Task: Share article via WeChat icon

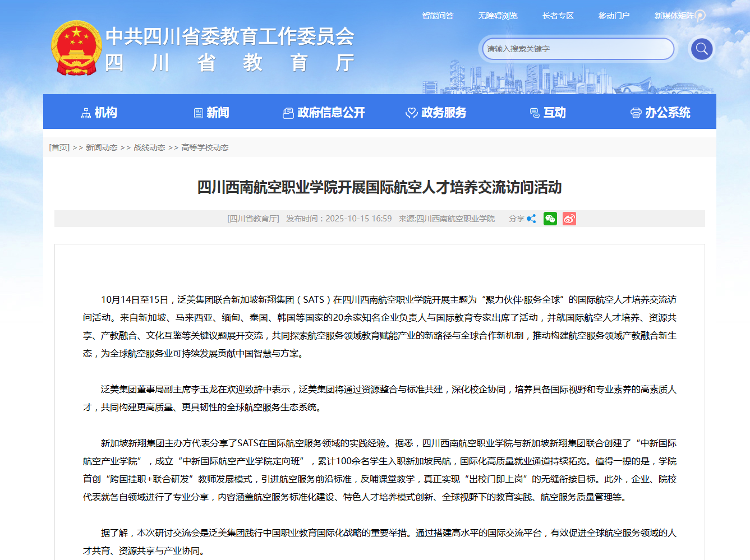Action: pos(550,219)
